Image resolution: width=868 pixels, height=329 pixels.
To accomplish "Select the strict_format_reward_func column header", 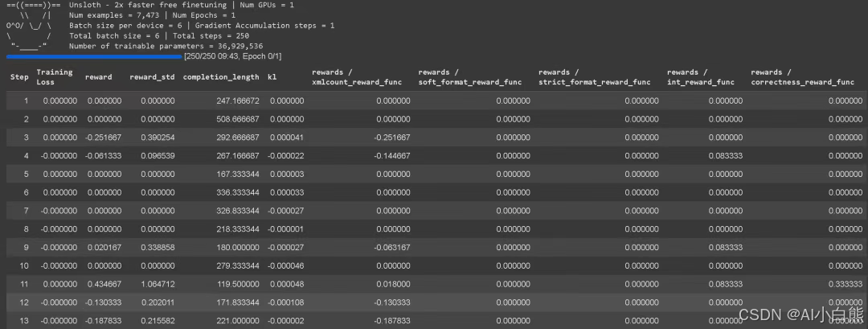I will (x=595, y=77).
